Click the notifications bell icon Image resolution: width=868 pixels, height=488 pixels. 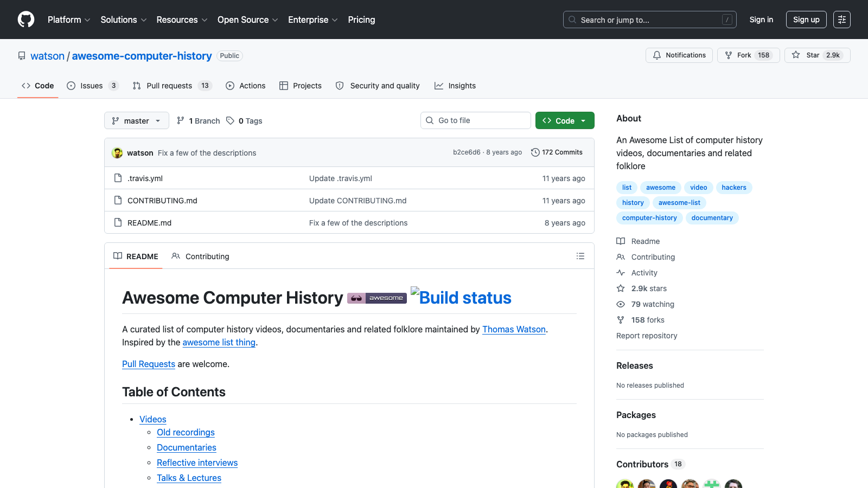coord(657,55)
